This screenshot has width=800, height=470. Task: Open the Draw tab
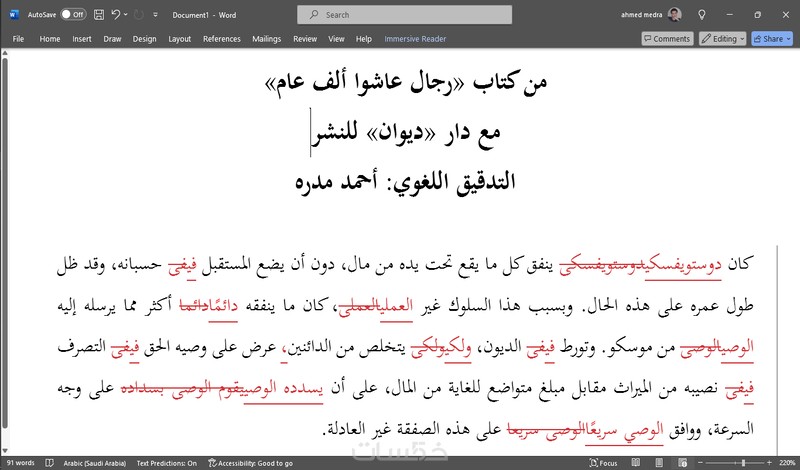tap(112, 39)
